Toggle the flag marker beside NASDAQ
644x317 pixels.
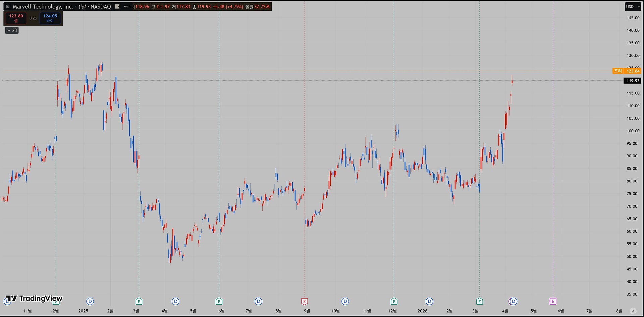coord(117,7)
